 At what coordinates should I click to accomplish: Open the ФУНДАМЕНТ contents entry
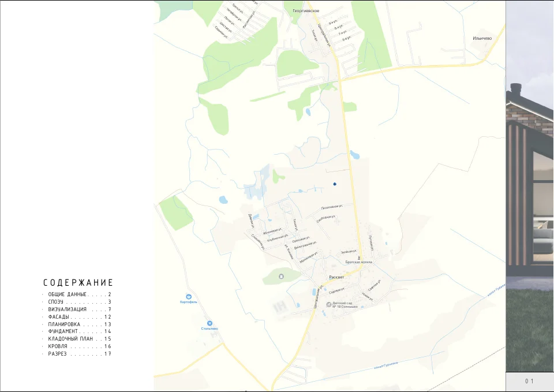80,331
